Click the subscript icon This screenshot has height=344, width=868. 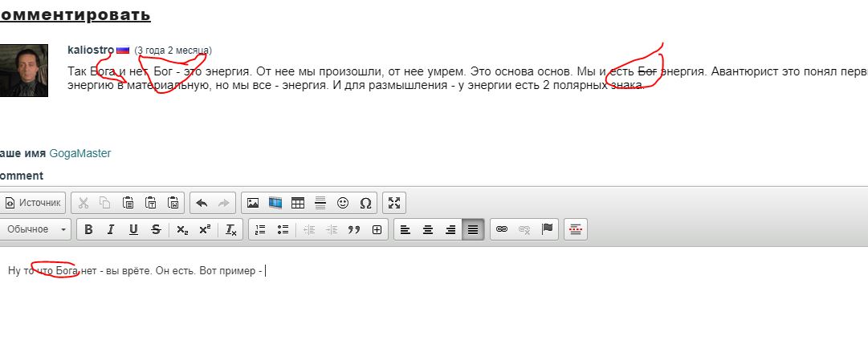tap(182, 229)
